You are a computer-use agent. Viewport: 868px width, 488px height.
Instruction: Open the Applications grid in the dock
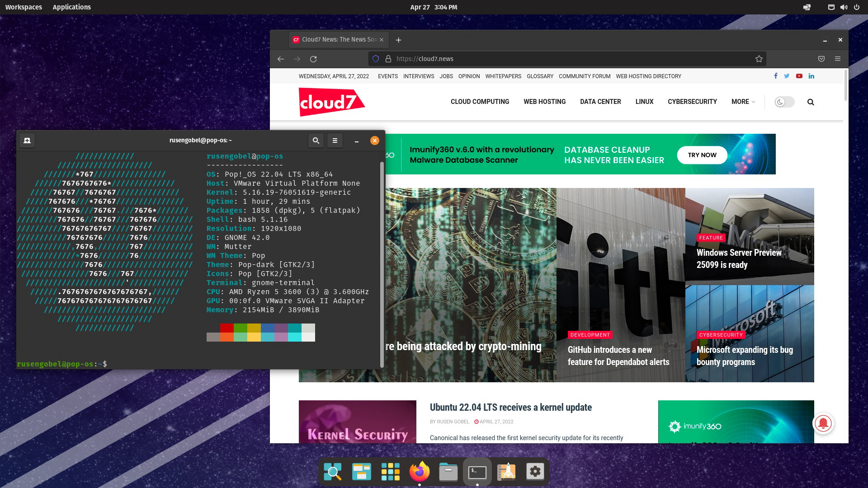pos(391,472)
